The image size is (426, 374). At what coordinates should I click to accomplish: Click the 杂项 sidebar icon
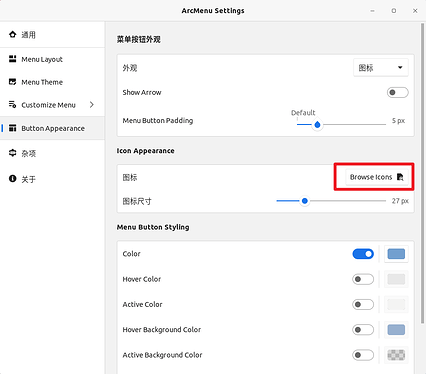tap(12, 153)
